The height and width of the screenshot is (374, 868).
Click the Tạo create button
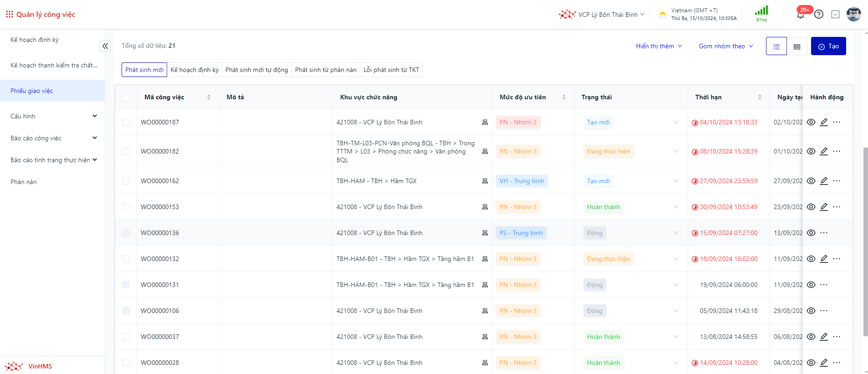828,46
